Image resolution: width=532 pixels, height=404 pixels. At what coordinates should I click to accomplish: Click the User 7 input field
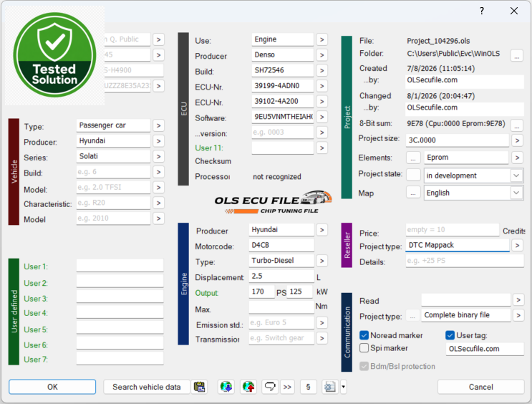120,358
